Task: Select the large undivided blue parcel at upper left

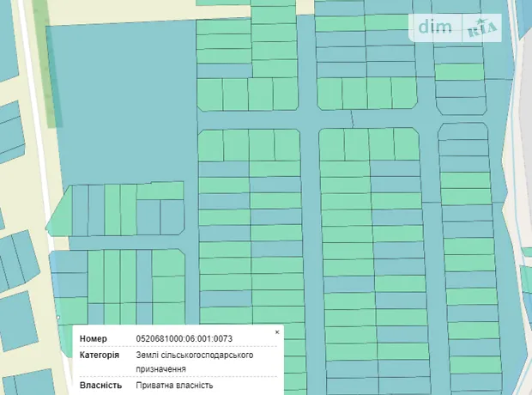Action: pos(120,103)
